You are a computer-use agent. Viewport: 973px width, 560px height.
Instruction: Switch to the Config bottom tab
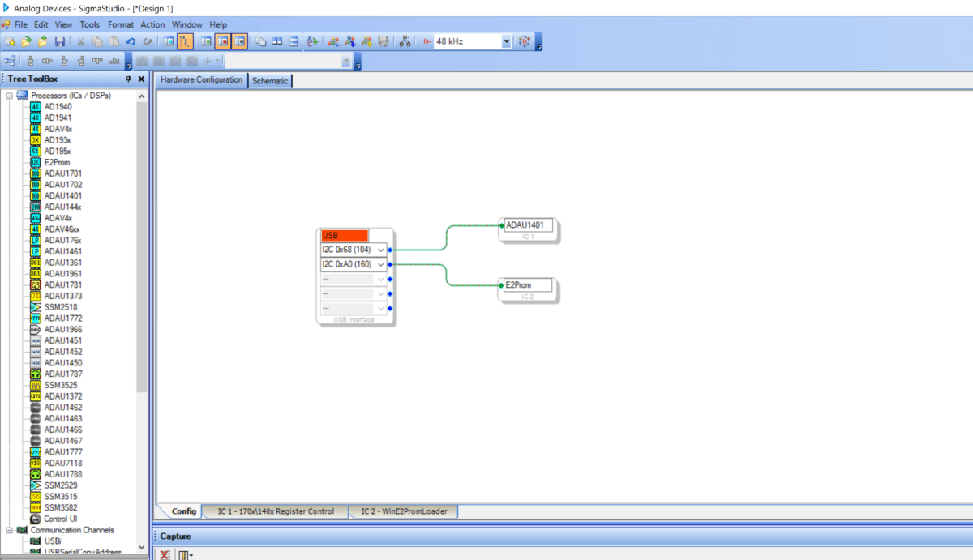pyautogui.click(x=184, y=511)
